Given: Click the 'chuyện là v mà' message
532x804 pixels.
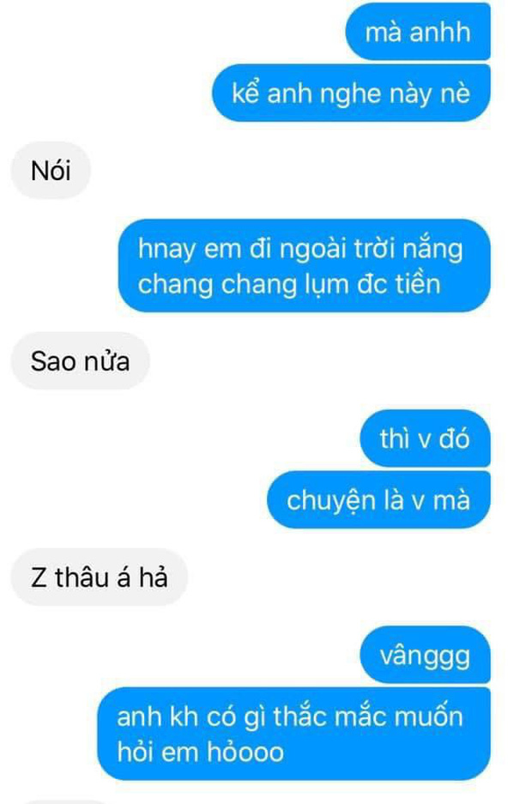Looking at the screenshot, I should (378, 500).
